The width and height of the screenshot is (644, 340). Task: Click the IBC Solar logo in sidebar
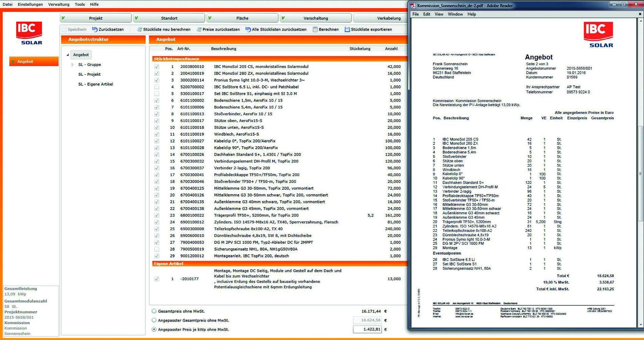30,33
